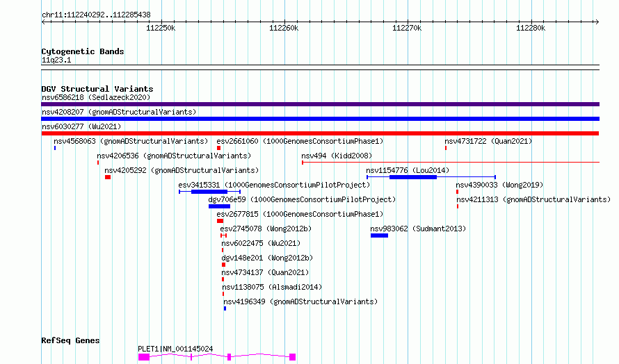Select the purple nsv6586218 variant bar

(x=320, y=104)
